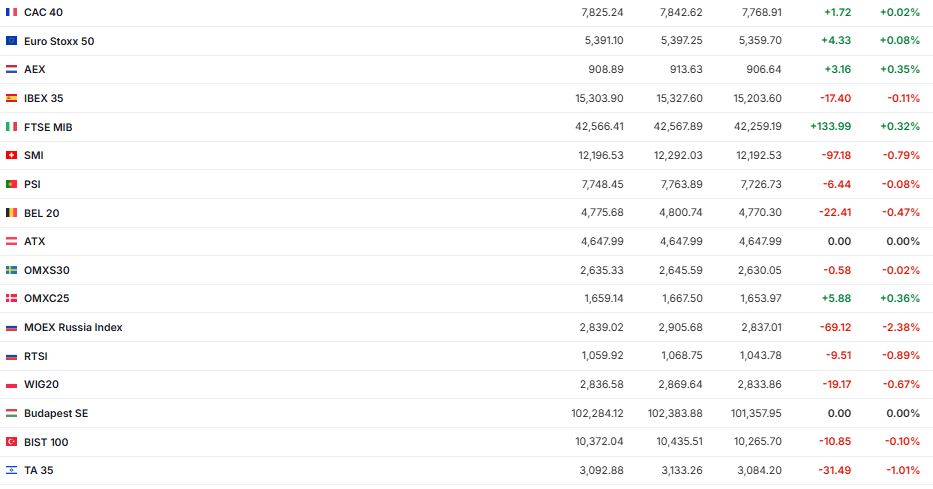The height and width of the screenshot is (489, 933).
Task: Click the Netherlands flag icon beside AEX
Action: (x=11, y=70)
